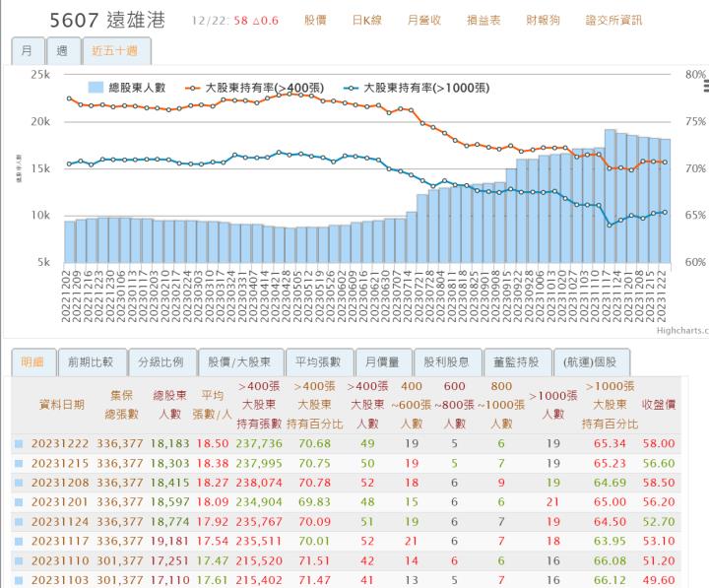Open the 前期比較 tab
The image size is (709, 588).
point(93,361)
